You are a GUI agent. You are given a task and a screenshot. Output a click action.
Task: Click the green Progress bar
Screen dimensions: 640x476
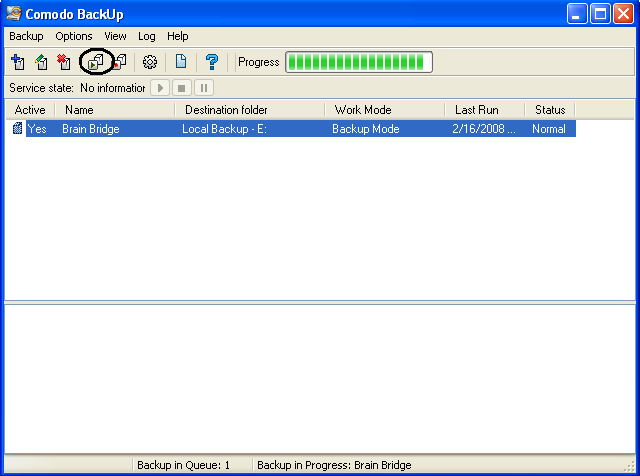coord(359,62)
